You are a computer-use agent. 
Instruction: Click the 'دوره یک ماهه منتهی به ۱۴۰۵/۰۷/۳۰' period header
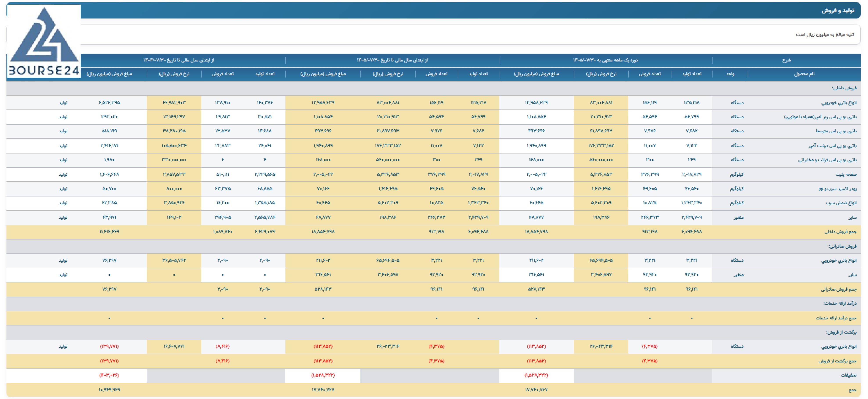click(605, 60)
